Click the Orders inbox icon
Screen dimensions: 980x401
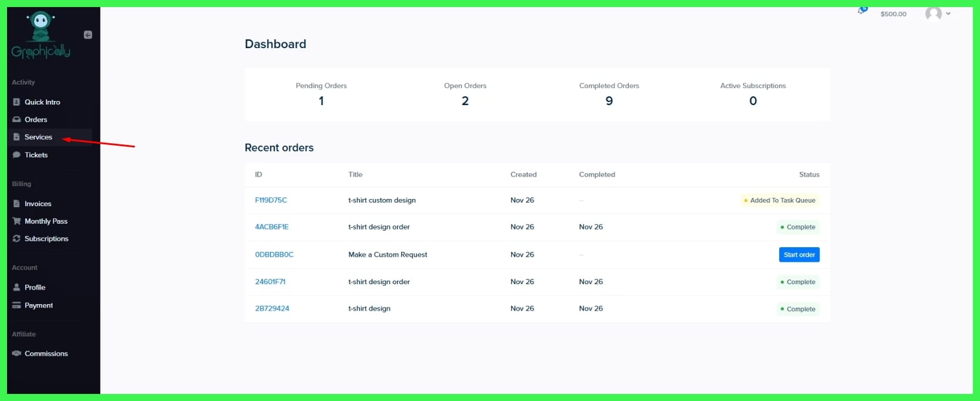[x=16, y=120]
